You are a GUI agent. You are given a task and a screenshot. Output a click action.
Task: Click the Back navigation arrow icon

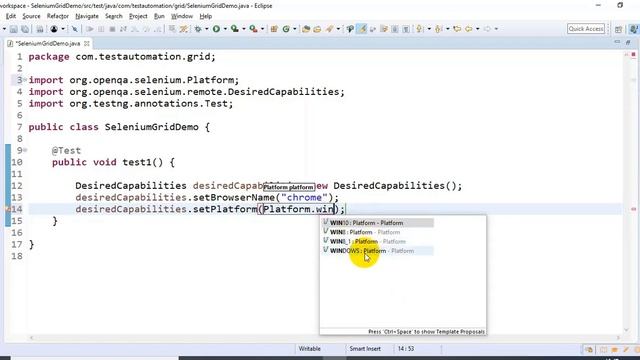(469, 29)
